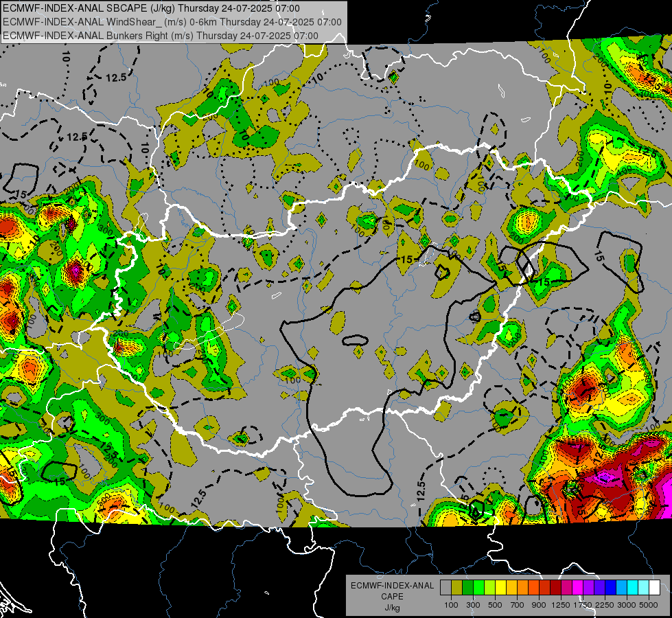Pick the orange legend swatch right of 700

click(x=522, y=588)
